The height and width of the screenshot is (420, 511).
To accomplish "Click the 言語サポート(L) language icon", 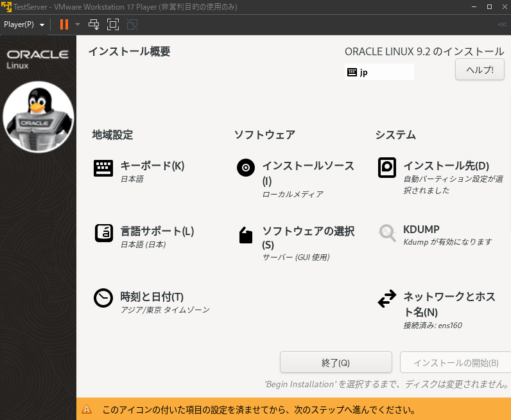I will pos(103,233).
